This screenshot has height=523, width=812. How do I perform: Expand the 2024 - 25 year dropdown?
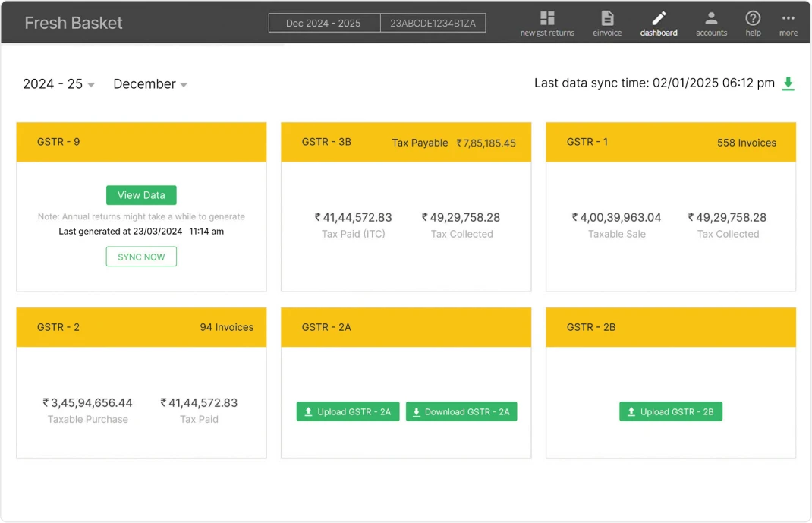click(58, 83)
